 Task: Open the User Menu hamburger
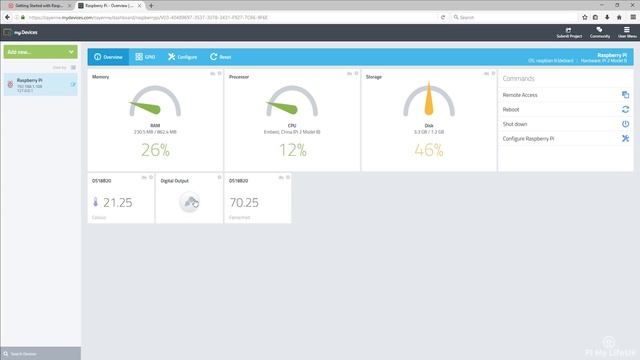click(x=627, y=32)
